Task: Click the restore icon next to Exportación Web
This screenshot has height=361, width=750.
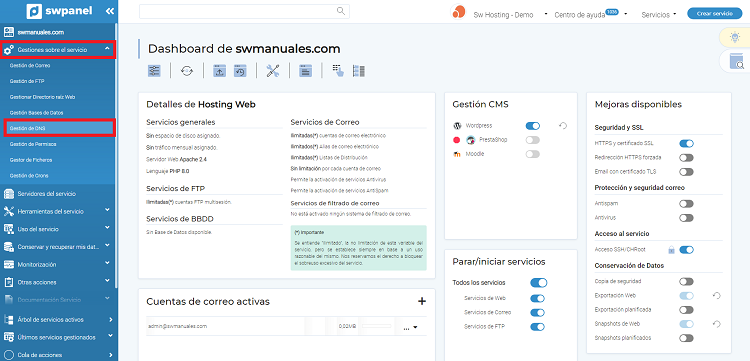Action: point(716,296)
